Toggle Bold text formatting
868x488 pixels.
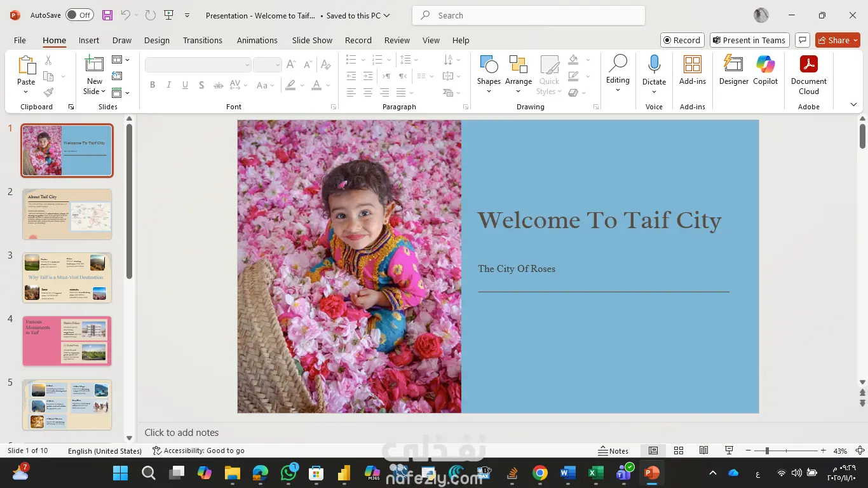click(153, 85)
